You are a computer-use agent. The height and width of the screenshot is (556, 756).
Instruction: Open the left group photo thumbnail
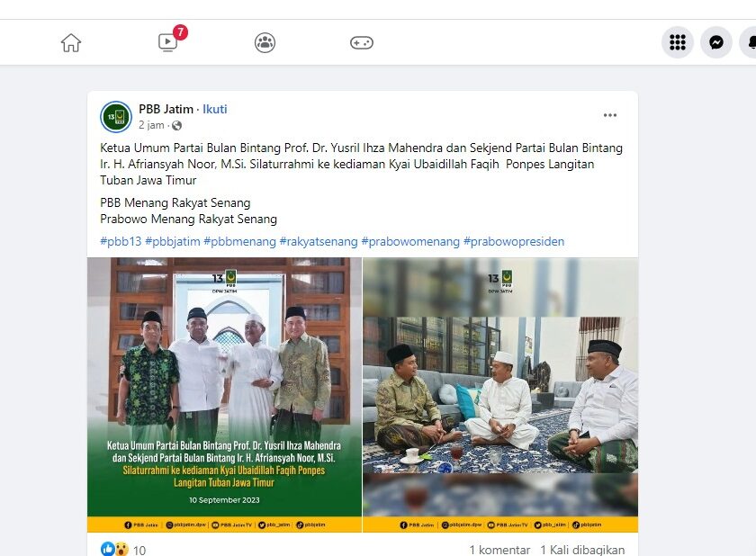coord(224,395)
